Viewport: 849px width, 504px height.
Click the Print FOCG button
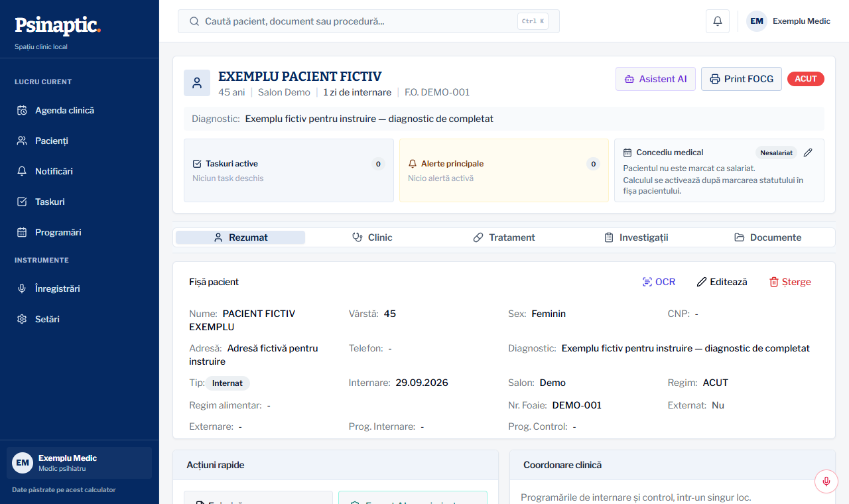tap(742, 79)
